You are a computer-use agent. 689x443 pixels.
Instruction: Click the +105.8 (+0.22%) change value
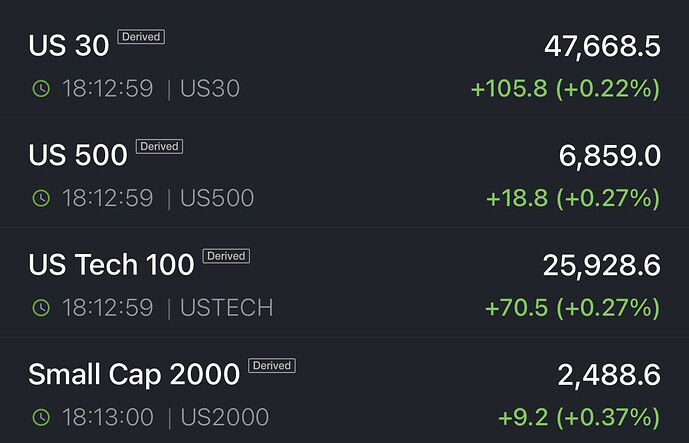pyautogui.click(x=565, y=89)
